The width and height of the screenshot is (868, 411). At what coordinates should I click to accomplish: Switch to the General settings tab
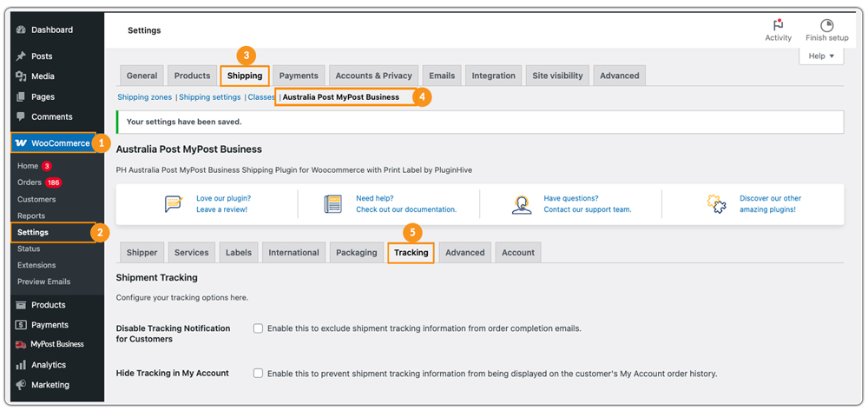click(141, 76)
